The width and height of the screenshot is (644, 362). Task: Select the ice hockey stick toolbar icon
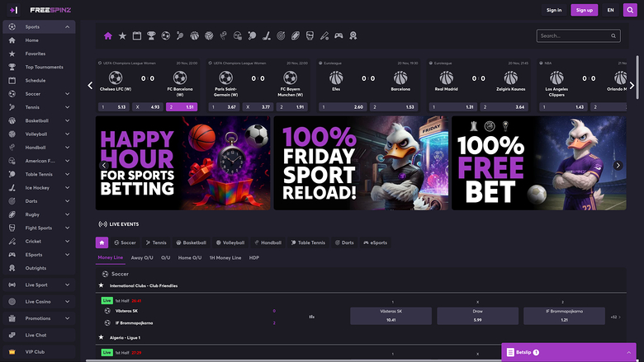[x=267, y=36]
